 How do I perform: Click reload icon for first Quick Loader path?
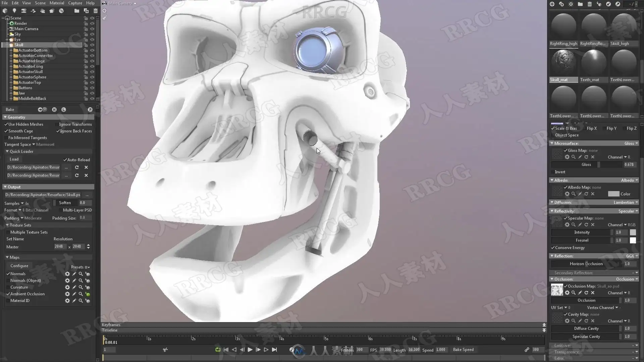coord(77,167)
